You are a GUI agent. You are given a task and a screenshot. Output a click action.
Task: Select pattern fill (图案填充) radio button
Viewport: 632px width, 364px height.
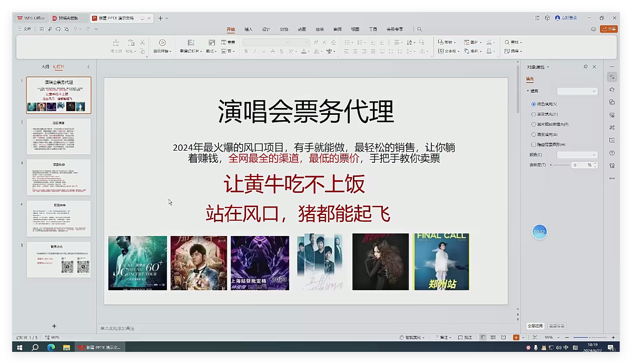point(534,134)
